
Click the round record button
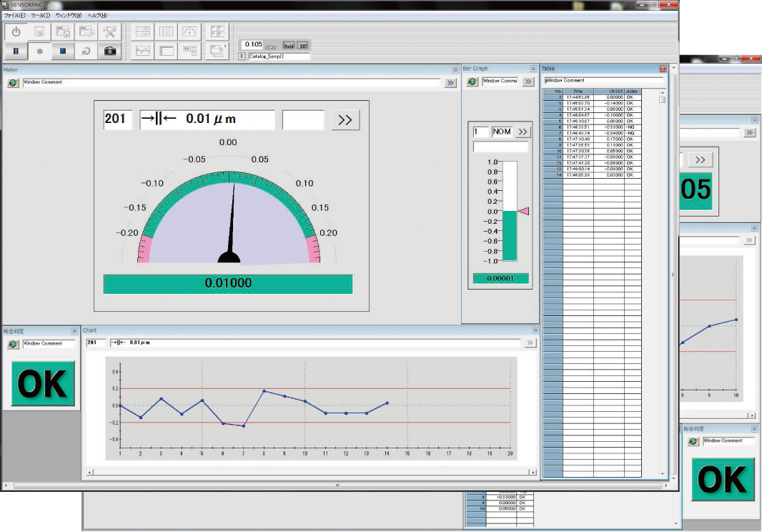(39, 51)
